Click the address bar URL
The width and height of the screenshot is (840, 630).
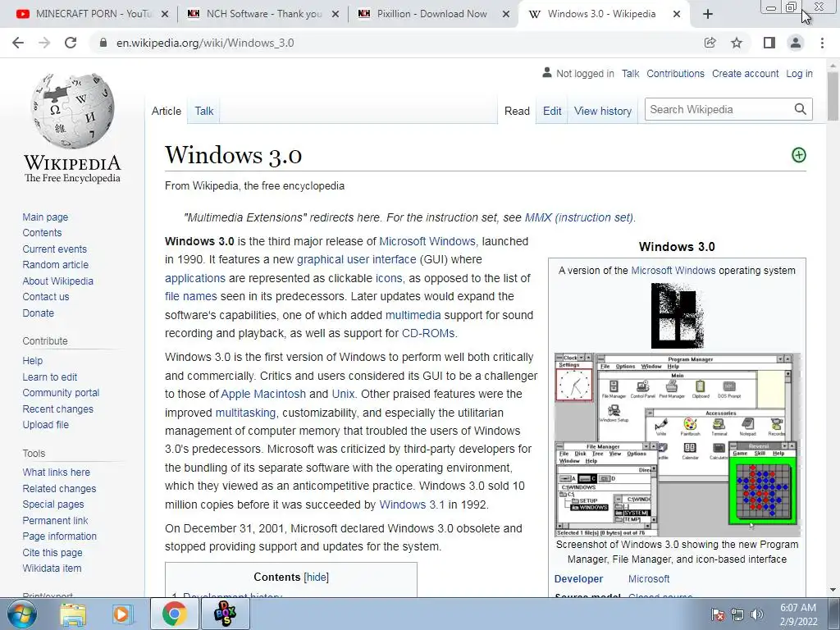click(205, 43)
